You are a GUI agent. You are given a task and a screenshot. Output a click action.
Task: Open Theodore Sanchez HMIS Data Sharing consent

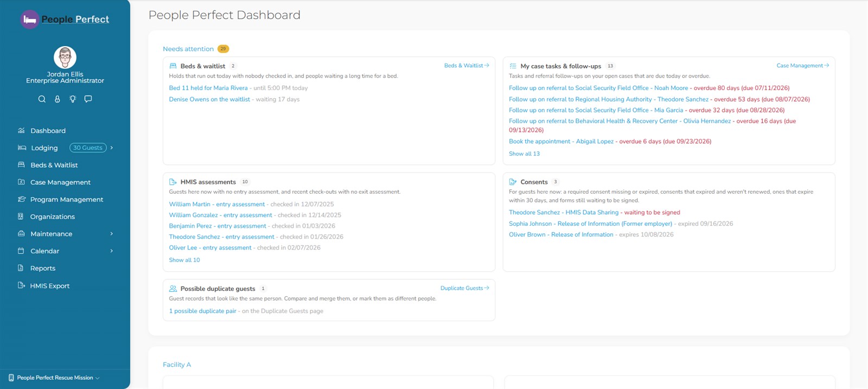[564, 212]
